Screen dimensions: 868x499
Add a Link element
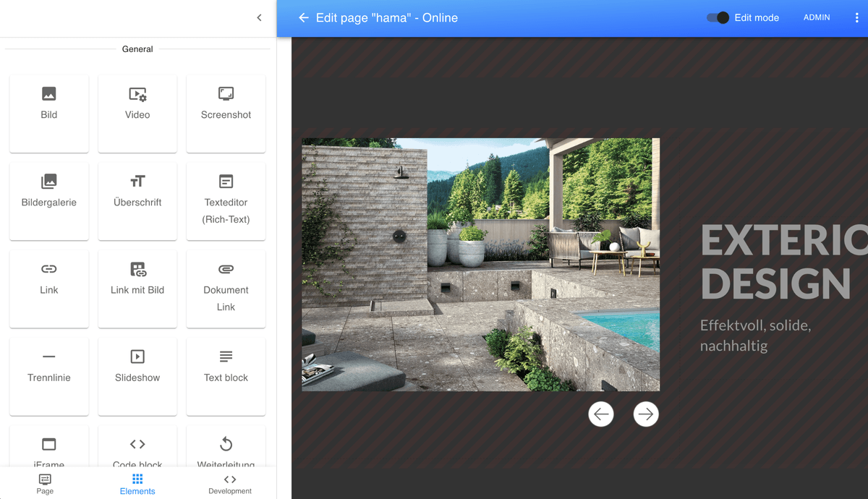click(49, 288)
